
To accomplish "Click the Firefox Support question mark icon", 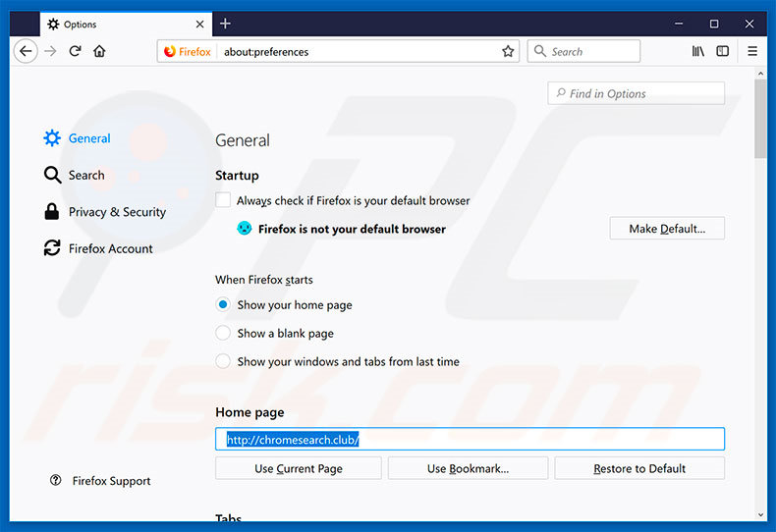I will tap(55, 480).
